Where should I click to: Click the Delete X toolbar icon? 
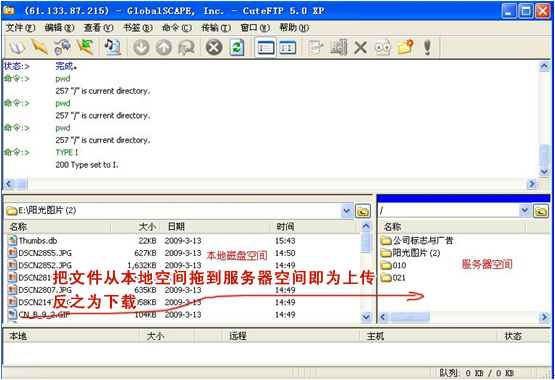click(x=360, y=47)
